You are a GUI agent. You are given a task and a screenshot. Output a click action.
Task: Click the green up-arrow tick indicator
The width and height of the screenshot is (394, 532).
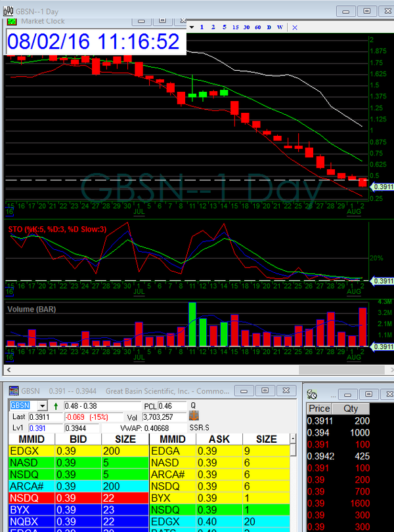point(55,405)
